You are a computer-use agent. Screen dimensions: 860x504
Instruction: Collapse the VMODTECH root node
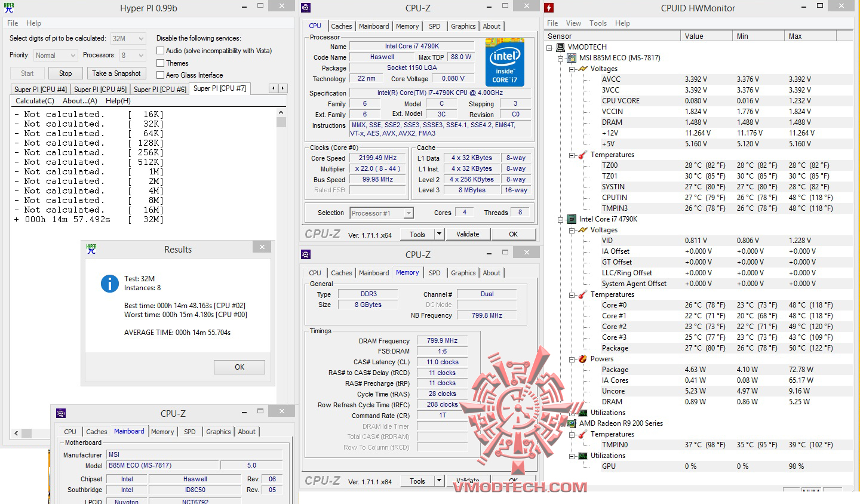tap(549, 47)
